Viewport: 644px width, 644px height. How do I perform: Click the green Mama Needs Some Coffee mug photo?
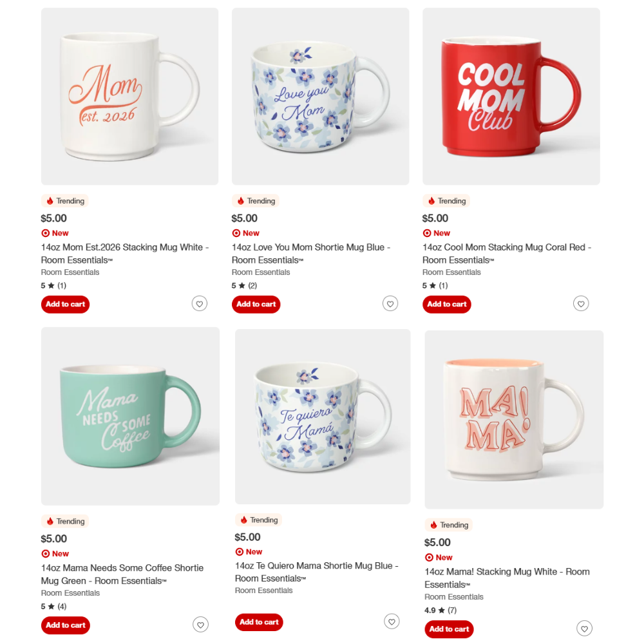click(x=130, y=415)
